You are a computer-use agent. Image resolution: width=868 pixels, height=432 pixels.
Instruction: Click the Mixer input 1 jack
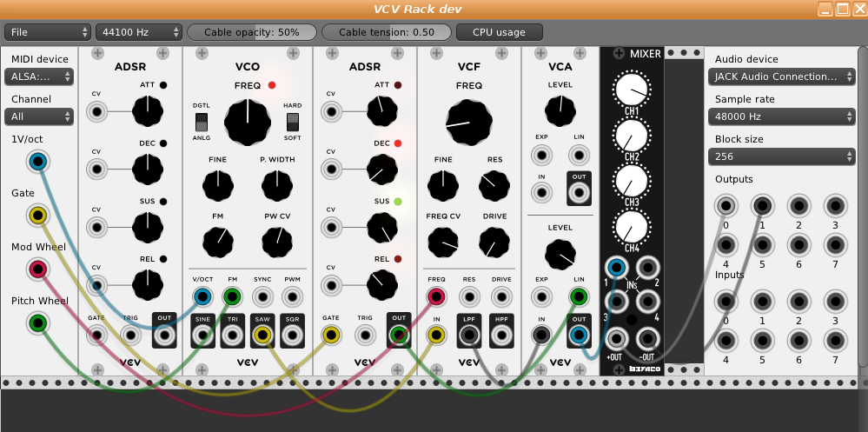[616, 268]
